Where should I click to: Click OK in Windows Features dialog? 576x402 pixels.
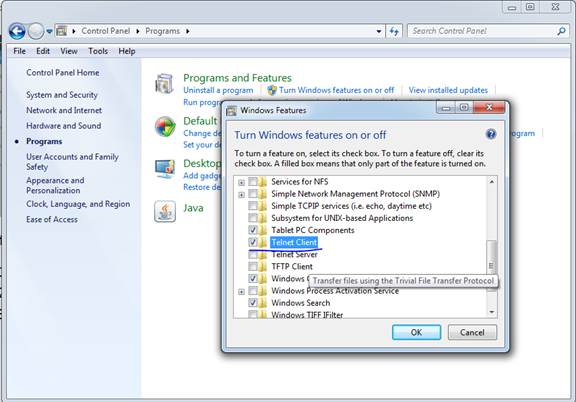pyautogui.click(x=416, y=332)
